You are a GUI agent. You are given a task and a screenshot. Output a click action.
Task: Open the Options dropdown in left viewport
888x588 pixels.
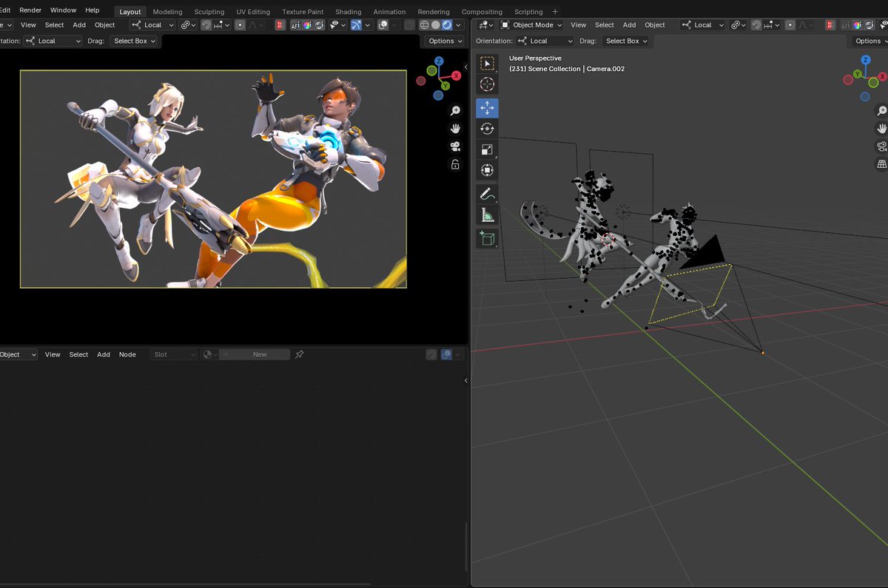444,41
